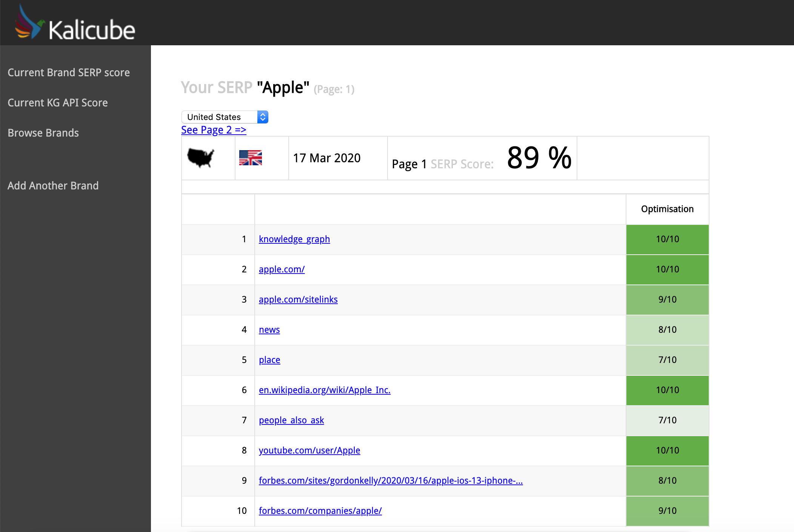794x532 pixels.
Task: Expand the dropdown chevron for country selector
Action: 264,116
